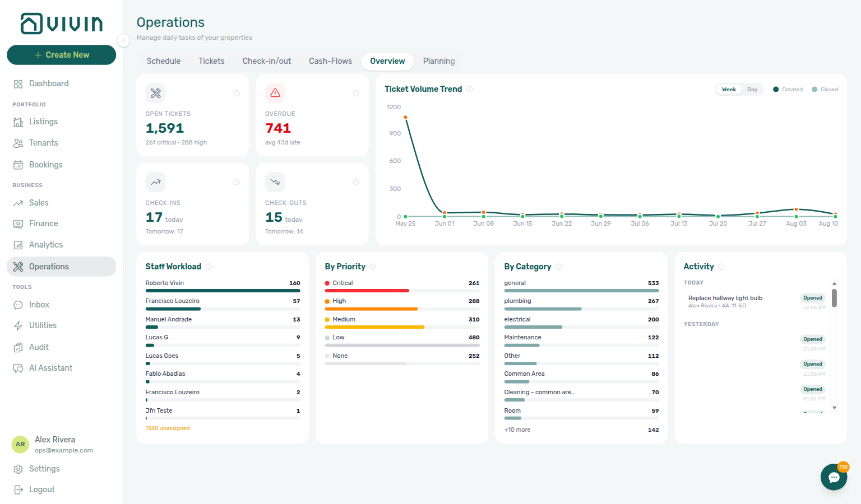This screenshot has height=504, width=861.
Task: Show info for Ticket Volume Trend
Action: (x=470, y=89)
